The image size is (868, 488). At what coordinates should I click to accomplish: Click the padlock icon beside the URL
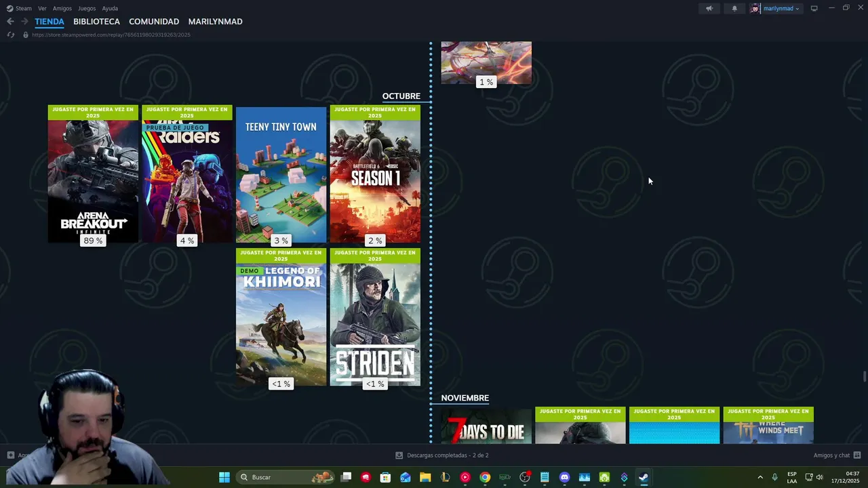[x=26, y=35]
